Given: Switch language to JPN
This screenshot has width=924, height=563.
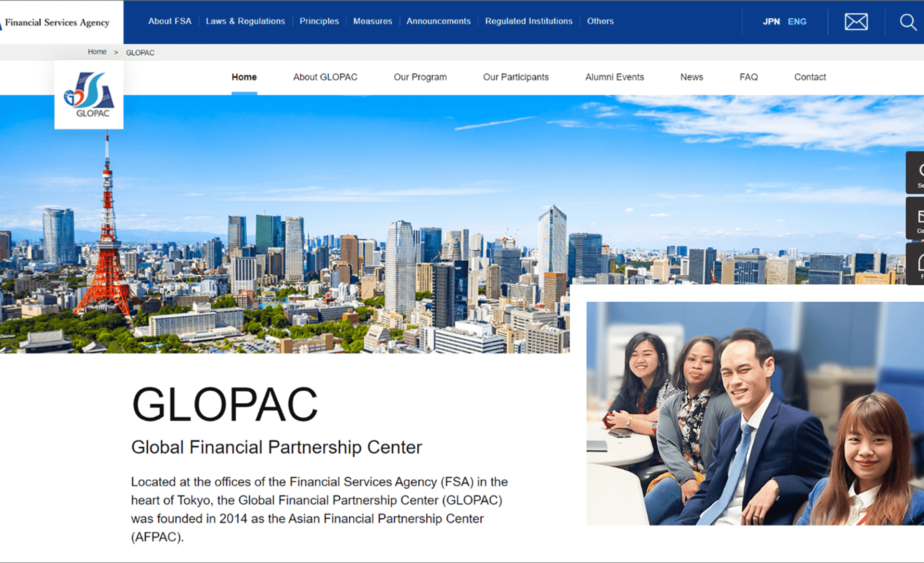Looking at the screenshot, I should point(771,22).
